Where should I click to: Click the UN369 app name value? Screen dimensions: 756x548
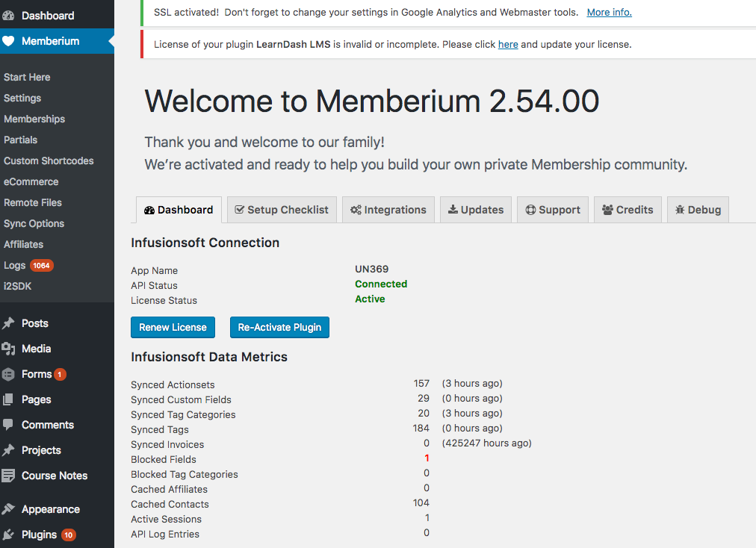[x=372, y=269]
